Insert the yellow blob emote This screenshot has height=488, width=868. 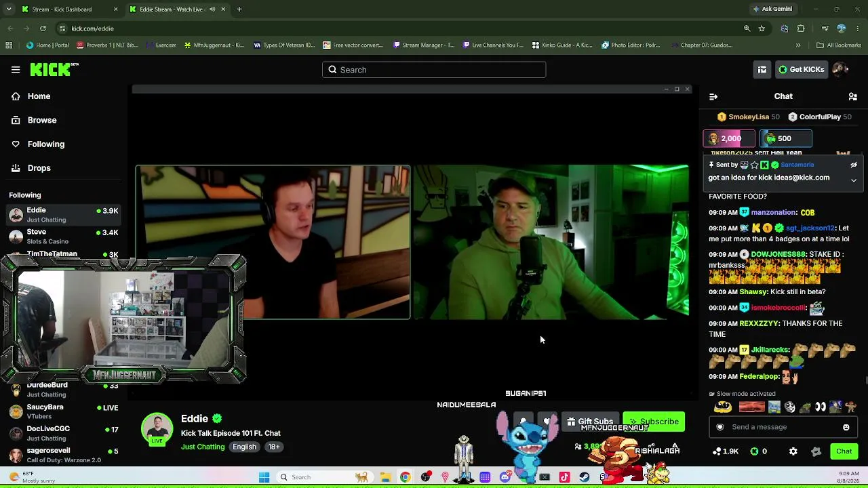723,407
